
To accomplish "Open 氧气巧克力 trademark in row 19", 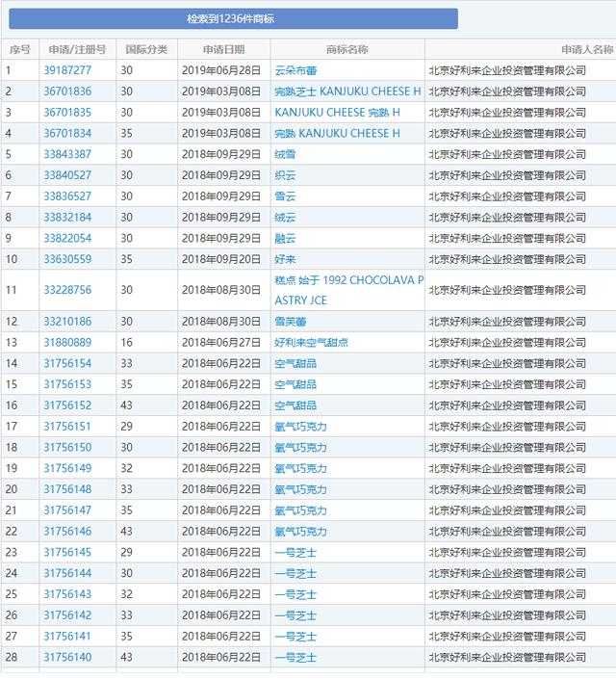I will point(301,468).
